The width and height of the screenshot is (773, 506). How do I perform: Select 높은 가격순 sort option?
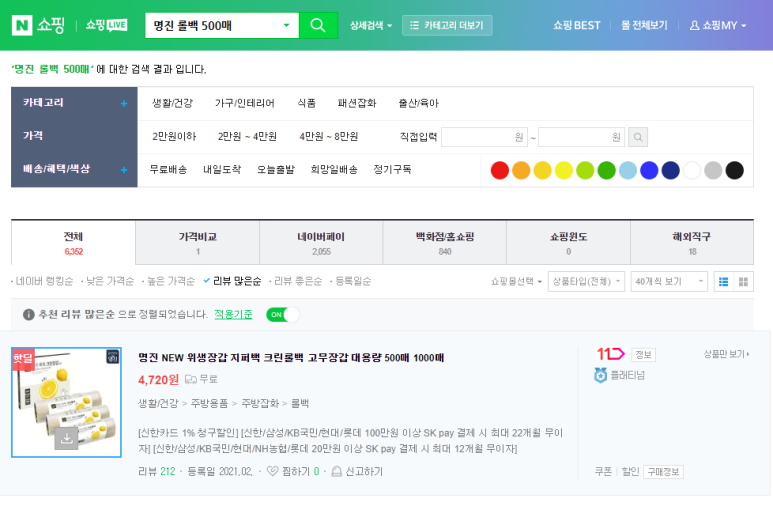(169, 281)
